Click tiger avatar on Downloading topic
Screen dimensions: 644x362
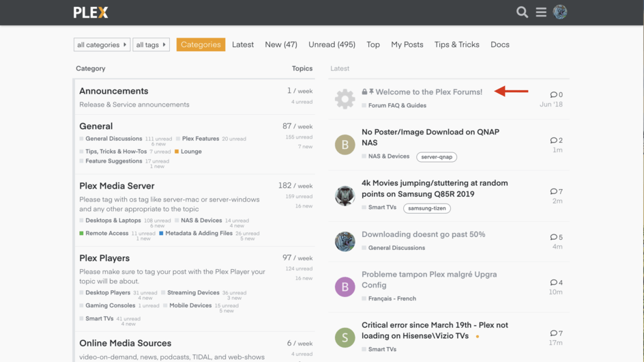click(345, 241)
